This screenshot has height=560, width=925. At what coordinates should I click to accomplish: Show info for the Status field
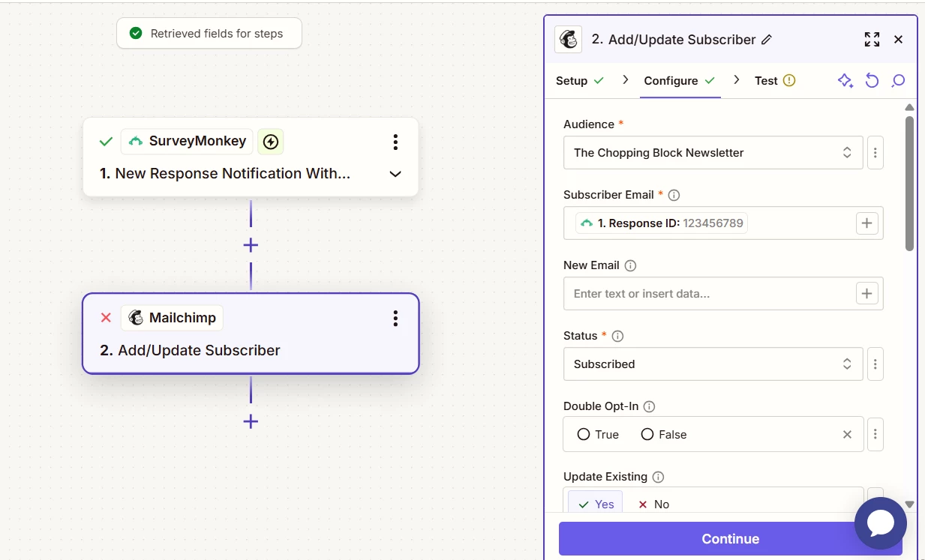point(618,336)
